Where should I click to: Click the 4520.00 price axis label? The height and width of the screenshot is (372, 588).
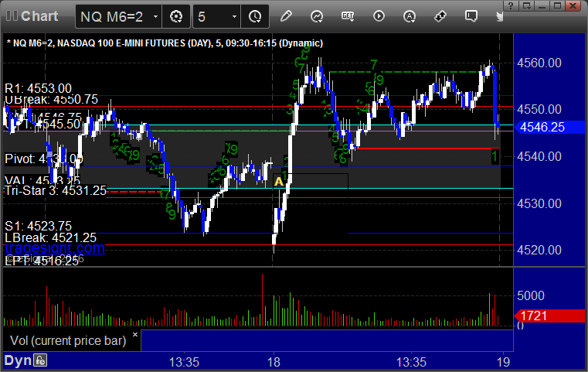pyautogui.click(x=539, y=250)
